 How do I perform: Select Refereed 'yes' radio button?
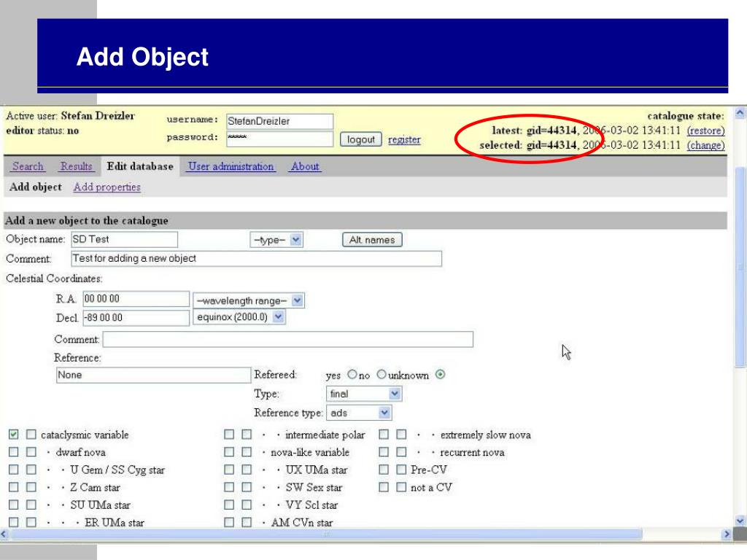[x=352, y=374]
